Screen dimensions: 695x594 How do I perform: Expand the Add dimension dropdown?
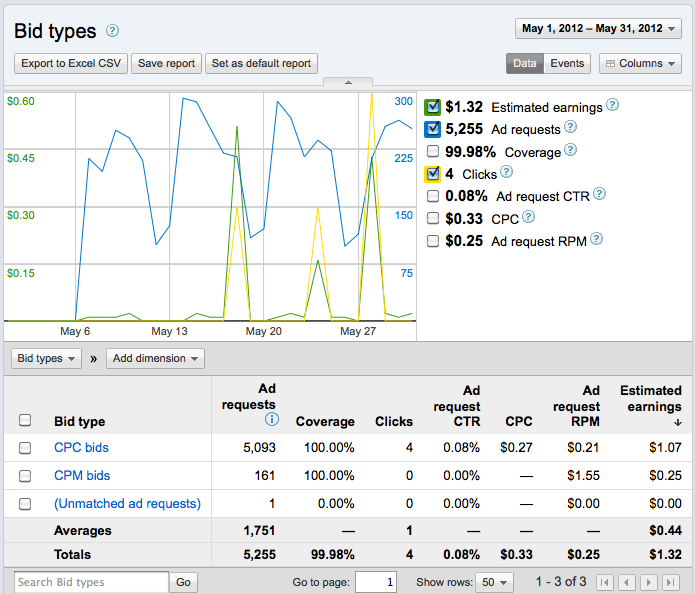(155, 358)
